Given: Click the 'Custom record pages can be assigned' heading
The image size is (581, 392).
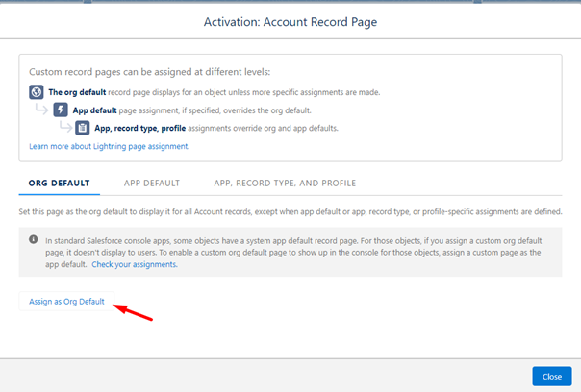Looking at the screenshot, I should [x=150, y=72].
